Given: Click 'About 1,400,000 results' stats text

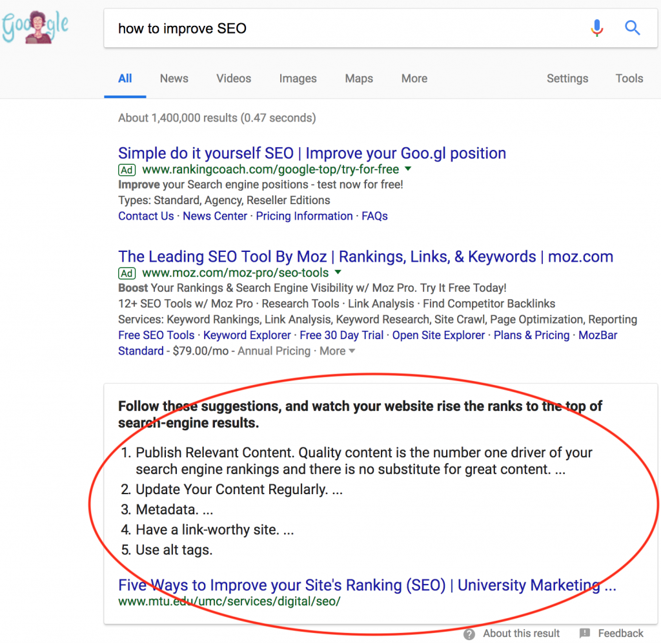Looking at the screenshot, I should click(217, 118).
